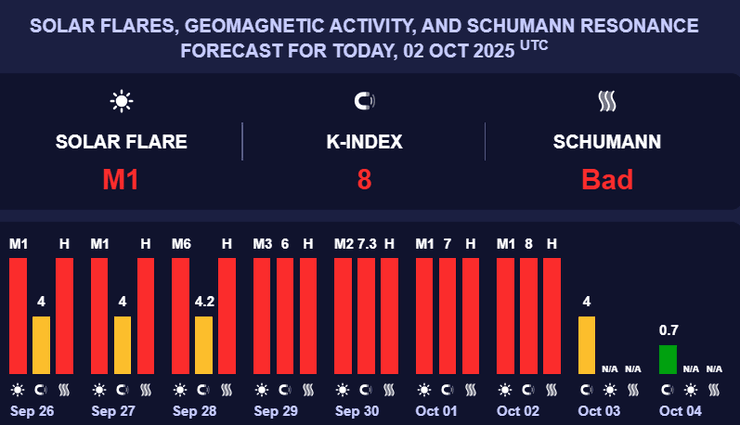Click the red Bad Schumann status
The width and height of the screenshot is (740, 425).
(607, 180)
